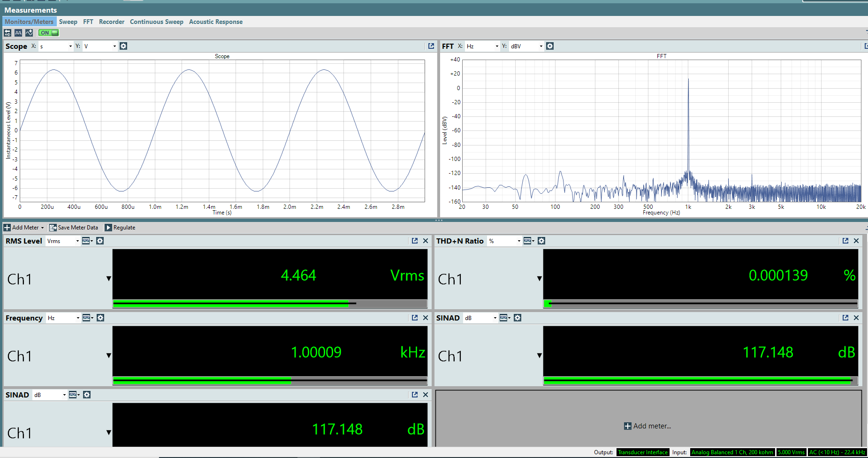Open FFT X-axis Hz unit dropdown

482,46
